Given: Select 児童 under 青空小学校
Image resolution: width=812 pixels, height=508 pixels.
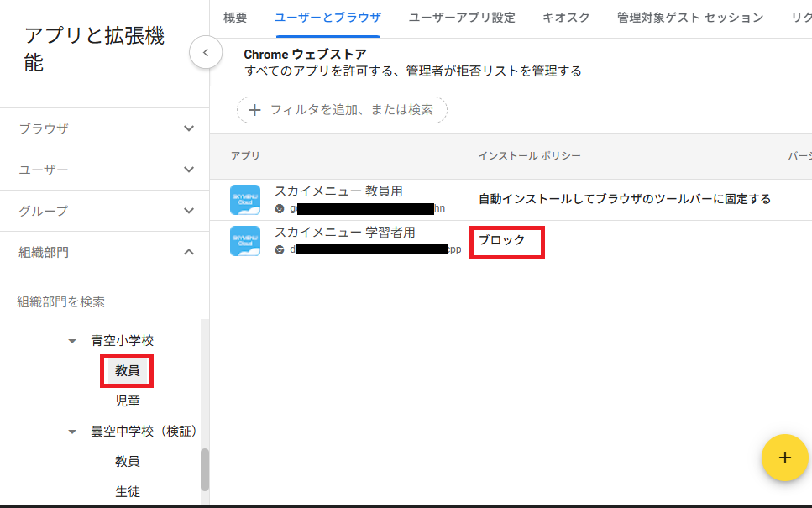Looking at the screenshot, I should (128, 401).
